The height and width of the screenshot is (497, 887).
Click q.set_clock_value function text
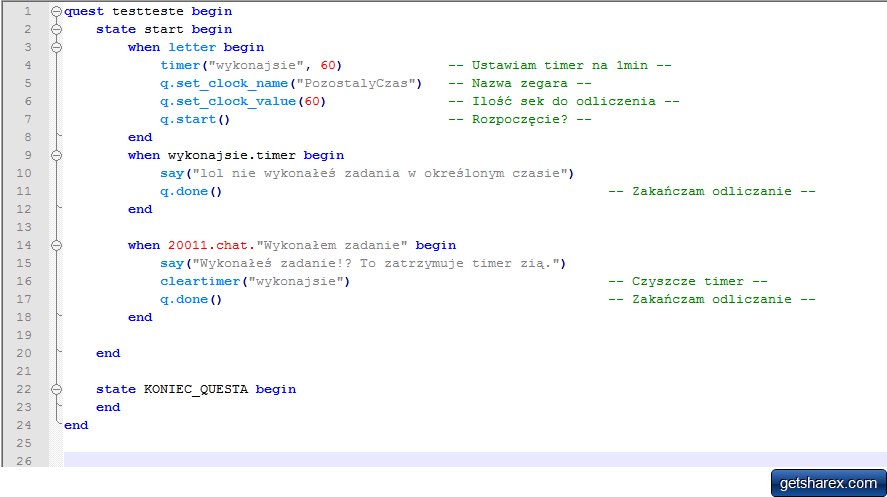click(x=228, y=102)
